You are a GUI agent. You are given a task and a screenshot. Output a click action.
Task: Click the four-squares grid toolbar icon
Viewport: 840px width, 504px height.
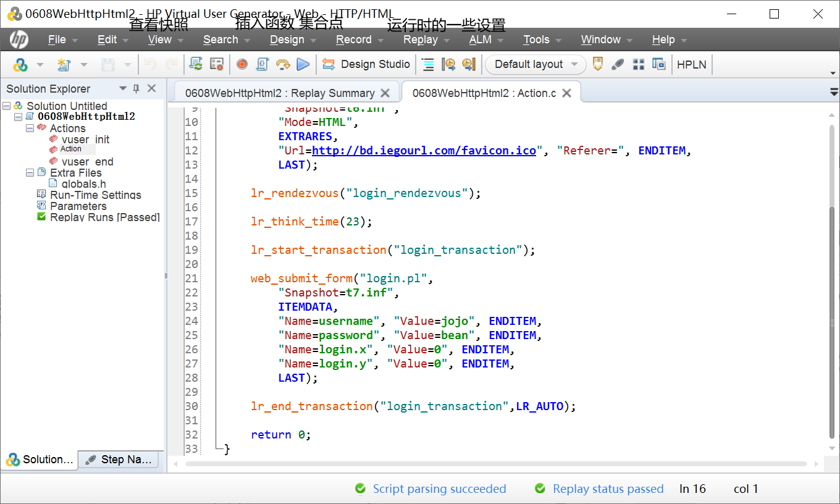pos(639,64)
